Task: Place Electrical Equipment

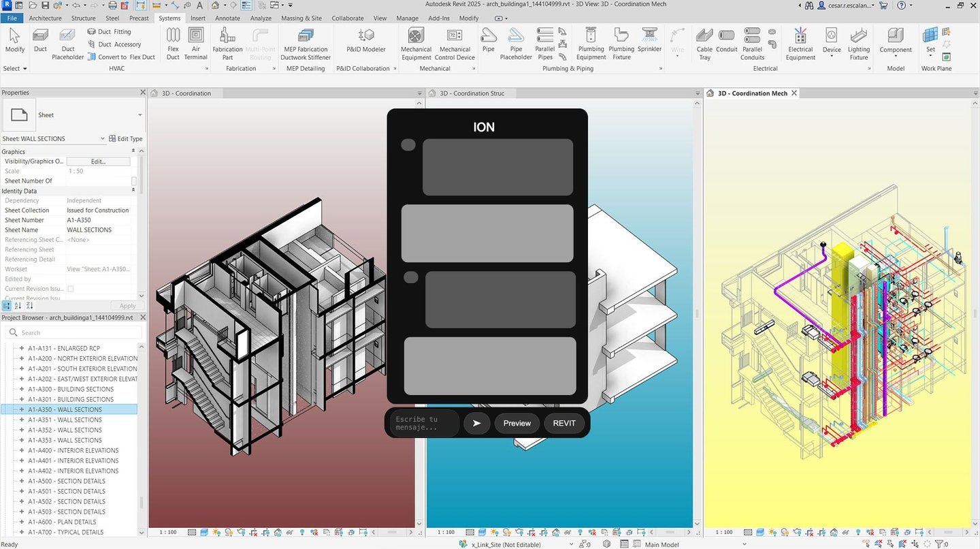Action: 800,44
